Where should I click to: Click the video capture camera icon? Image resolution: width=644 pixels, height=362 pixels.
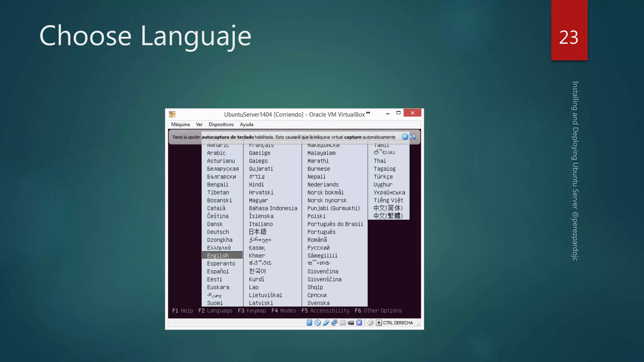pos(351,323)
